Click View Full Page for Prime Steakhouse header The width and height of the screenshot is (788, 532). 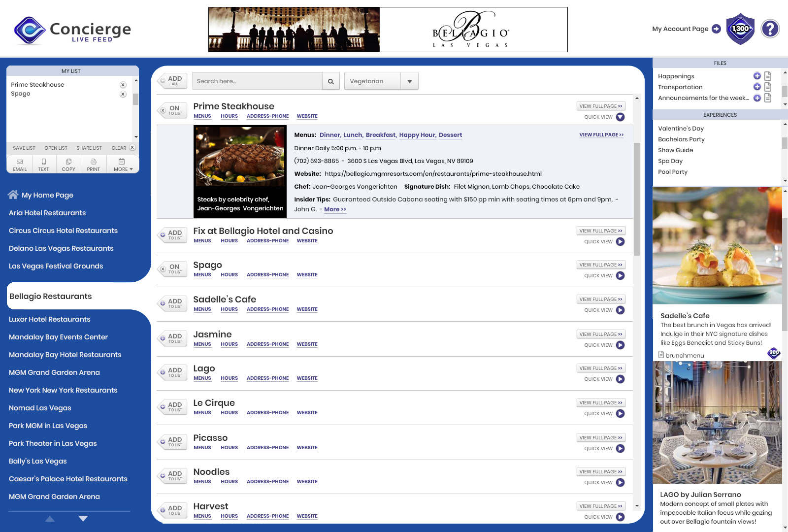[x=601, y=106]
